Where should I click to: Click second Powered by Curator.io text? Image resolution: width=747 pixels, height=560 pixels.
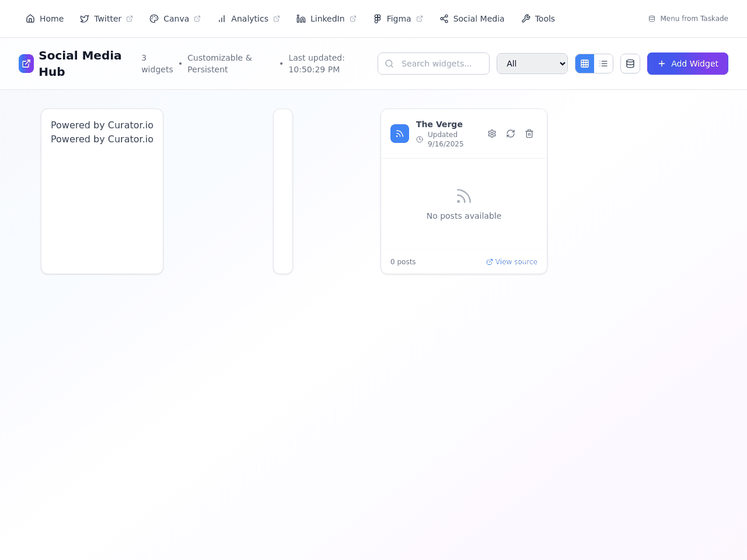[102, 139]
